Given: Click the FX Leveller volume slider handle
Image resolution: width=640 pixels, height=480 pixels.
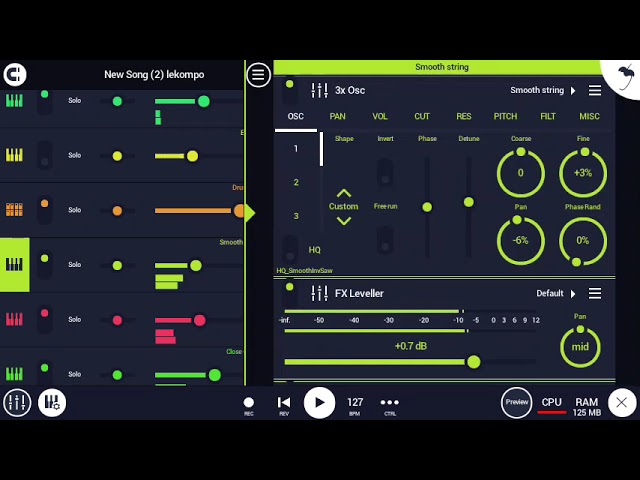Looking at the screenshot, I should click(x=473, y=362).
